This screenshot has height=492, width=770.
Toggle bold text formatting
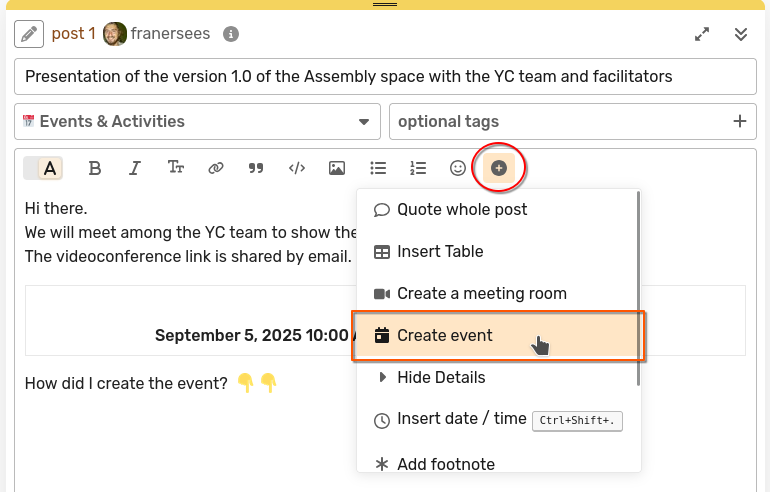tap(95, 168)
